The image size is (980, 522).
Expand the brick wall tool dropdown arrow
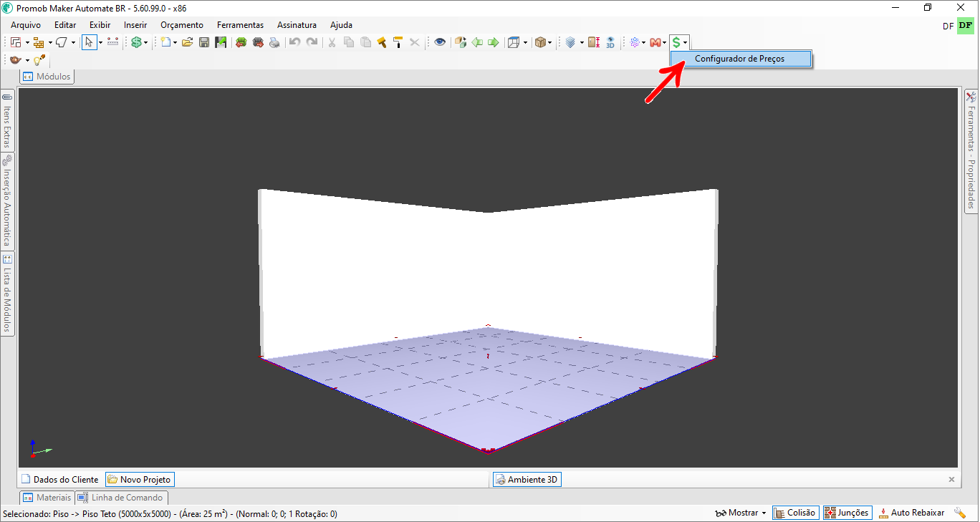(50, 43)
